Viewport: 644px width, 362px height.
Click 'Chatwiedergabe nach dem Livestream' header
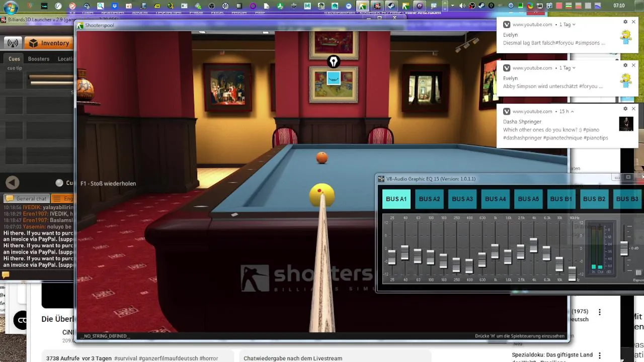pyautogui.click(x=293, y=358)
